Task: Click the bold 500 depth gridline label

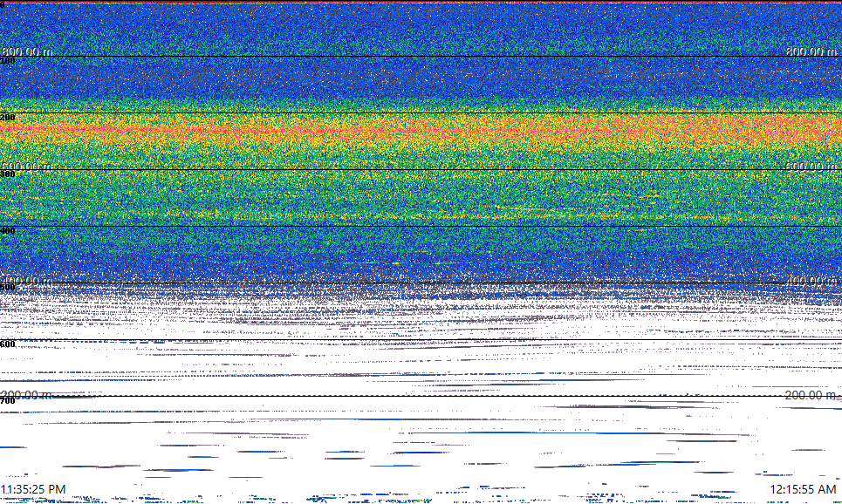Action: (x=8, y=287)
